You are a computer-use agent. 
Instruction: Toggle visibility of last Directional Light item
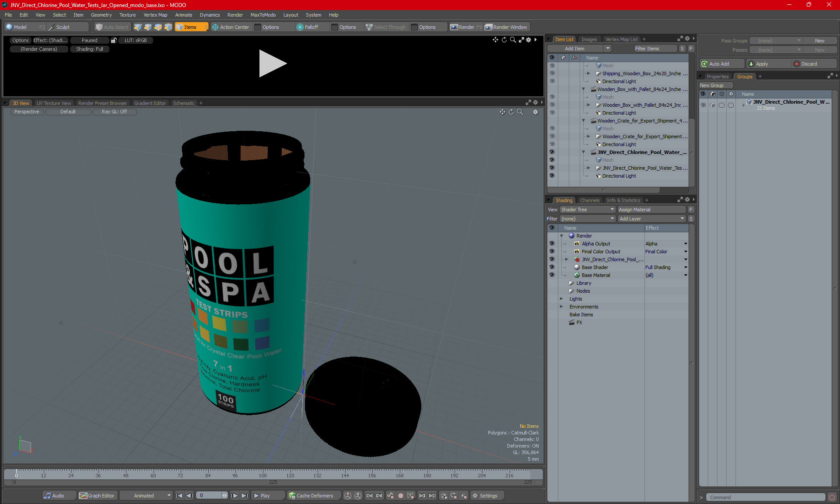552,176
